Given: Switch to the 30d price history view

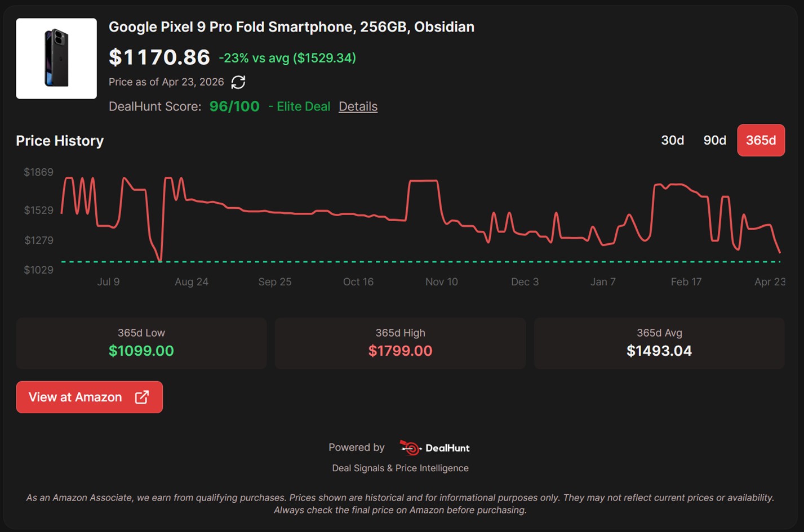Looking at the screenshot, I should (x=672, y=140).
